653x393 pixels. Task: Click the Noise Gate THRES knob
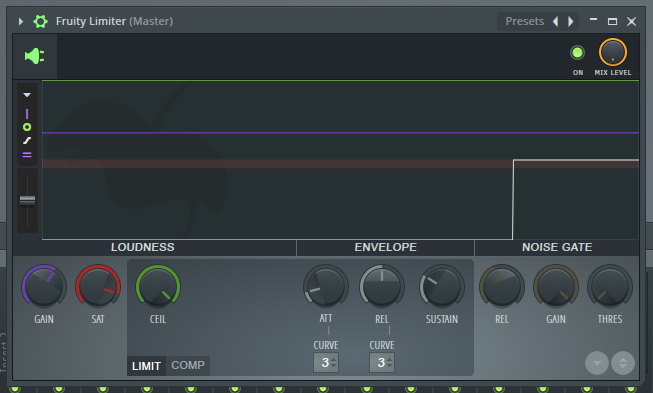click(610, 286)
